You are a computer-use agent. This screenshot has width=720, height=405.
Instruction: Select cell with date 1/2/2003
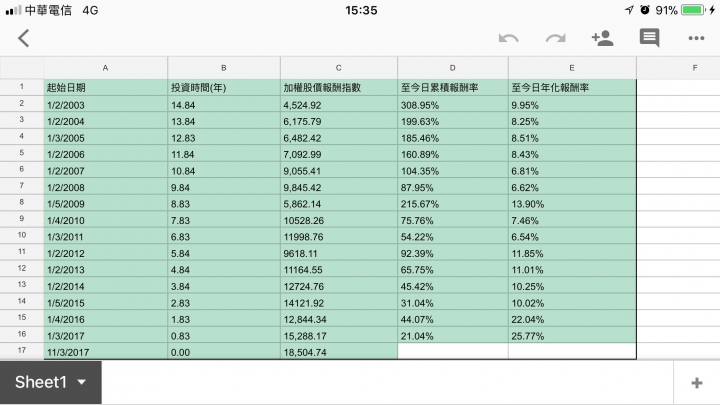106,105
